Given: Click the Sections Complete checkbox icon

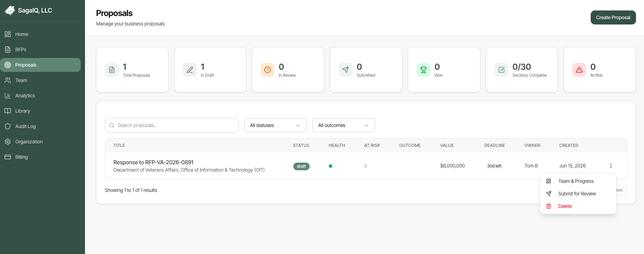Looking at the screenshot, I should tap(502, 70).
